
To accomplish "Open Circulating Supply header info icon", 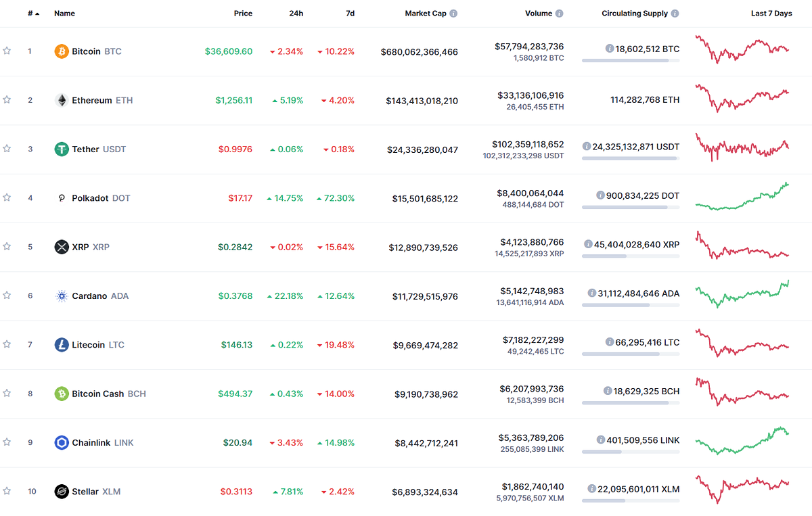I will click(675, 14).
